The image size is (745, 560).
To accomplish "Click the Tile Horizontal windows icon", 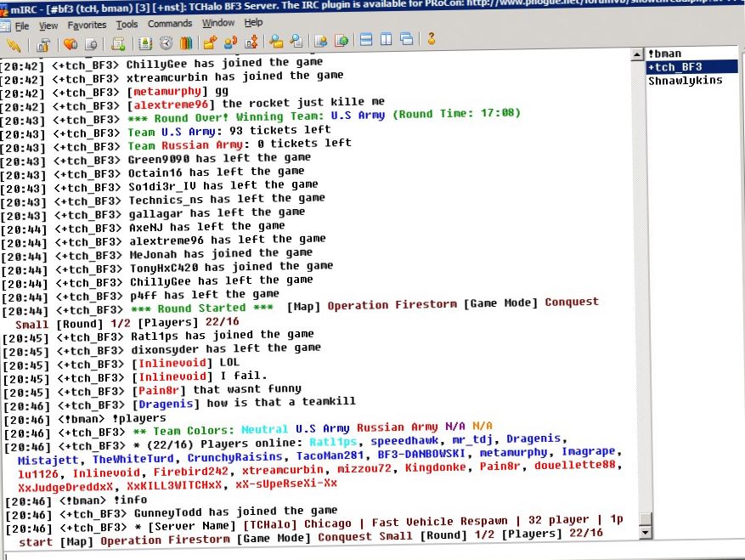I will tap(366, 39).
